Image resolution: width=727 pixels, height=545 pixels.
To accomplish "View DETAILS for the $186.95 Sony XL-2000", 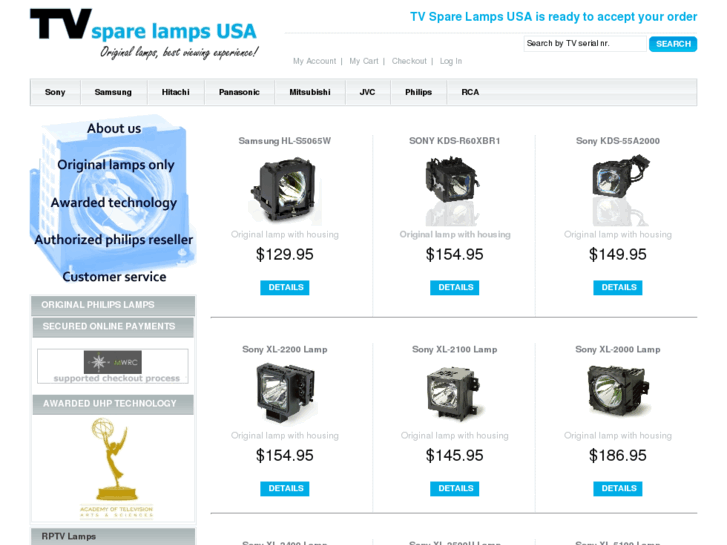I will pyautogui.click(x=618, y=488).
